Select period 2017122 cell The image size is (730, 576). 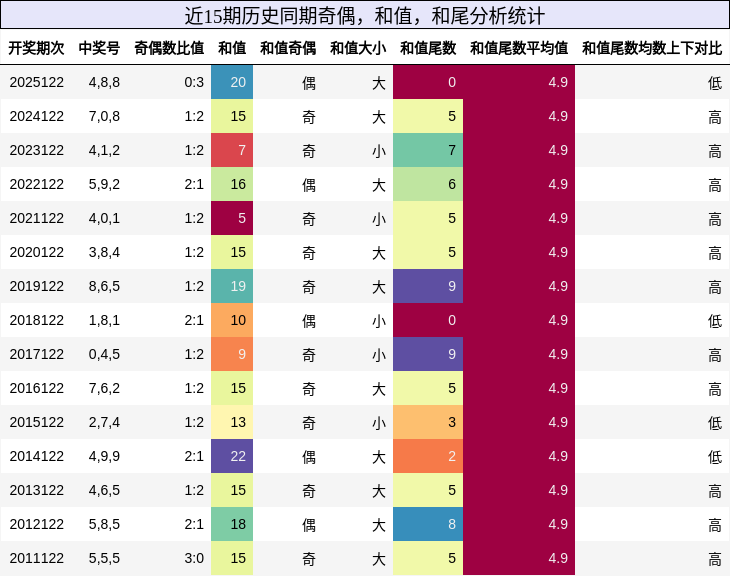(36, 354)
